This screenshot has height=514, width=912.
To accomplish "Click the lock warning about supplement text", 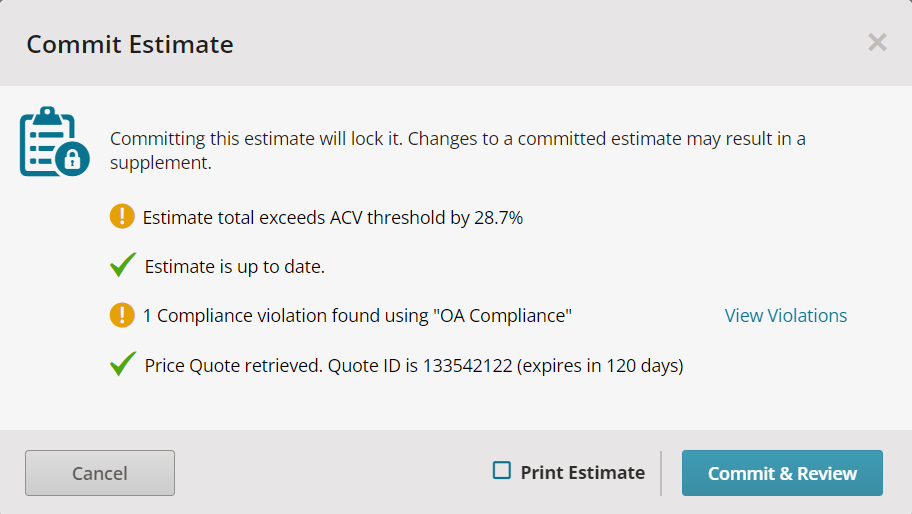I will click(x=458, y=151).
